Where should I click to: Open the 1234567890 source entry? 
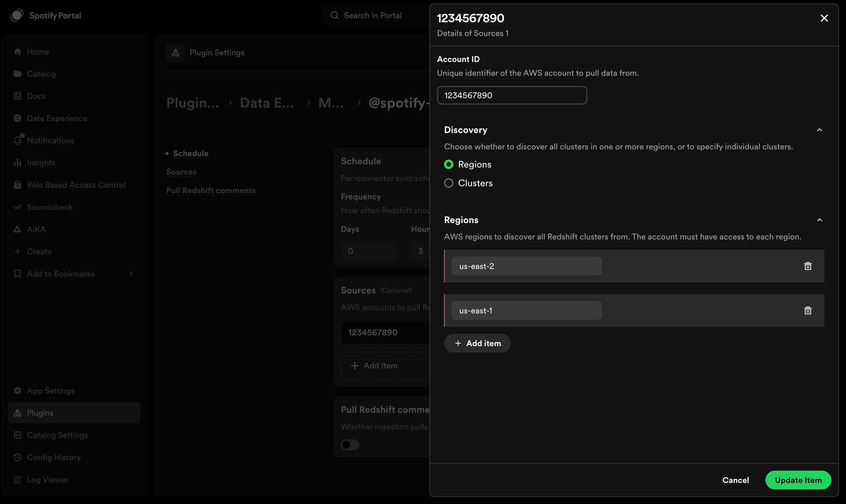386,332
